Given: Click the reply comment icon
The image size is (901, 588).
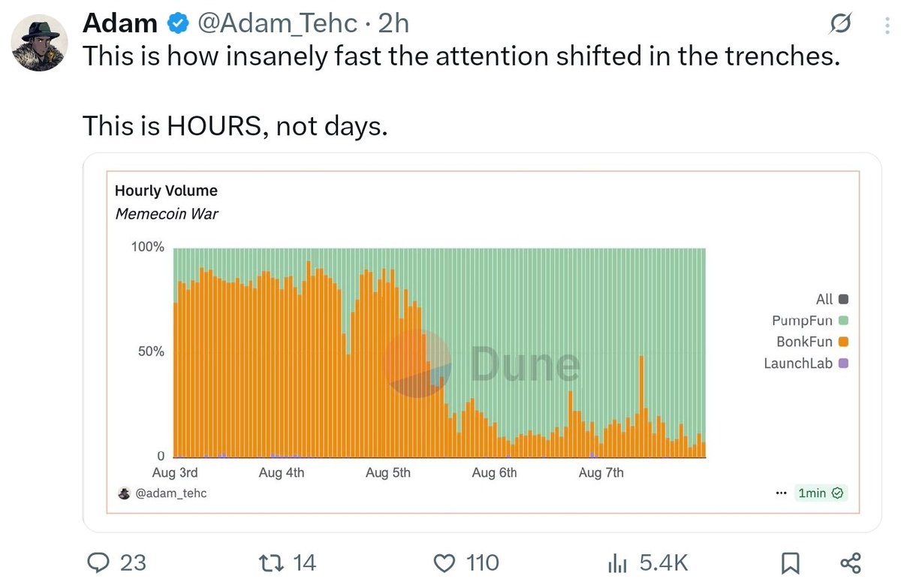Looking at the screenshot, I should (x=98, y=562).
